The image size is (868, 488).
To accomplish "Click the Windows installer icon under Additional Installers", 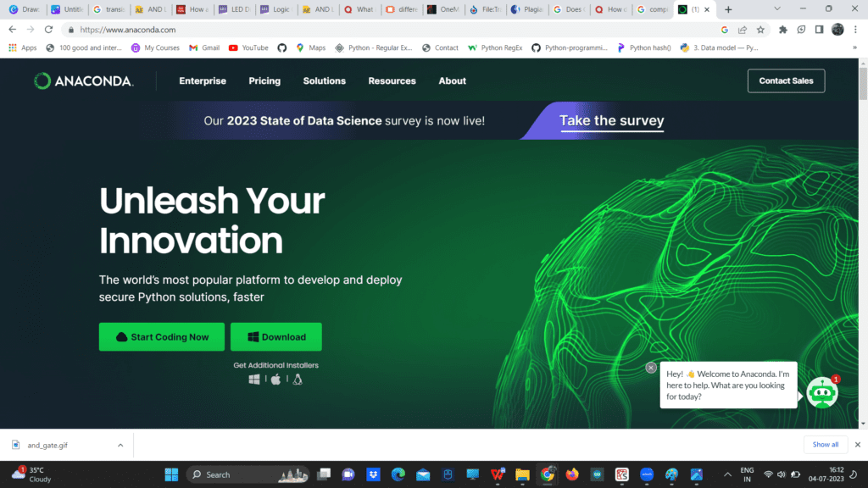I will coord(254,380).
